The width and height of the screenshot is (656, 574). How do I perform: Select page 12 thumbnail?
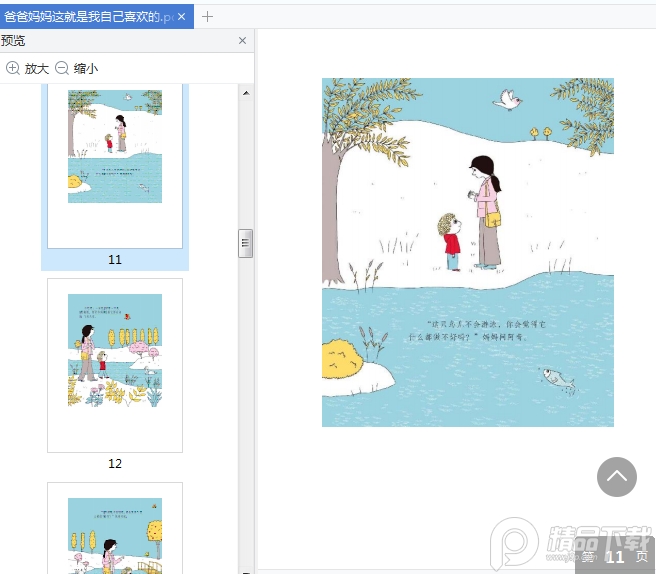pos(115,365)
